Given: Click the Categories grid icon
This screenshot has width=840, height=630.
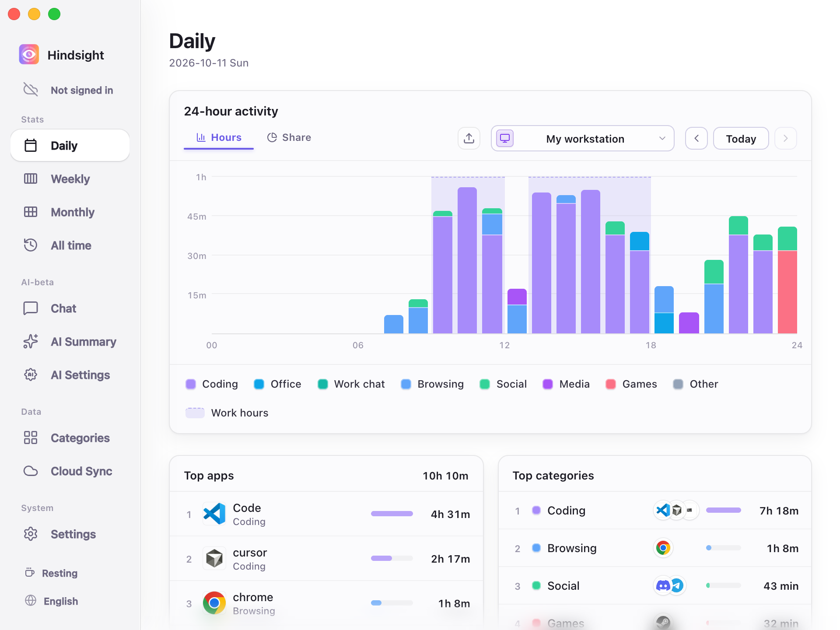Looking at the screenshot, I should click(x=31, y=437).
